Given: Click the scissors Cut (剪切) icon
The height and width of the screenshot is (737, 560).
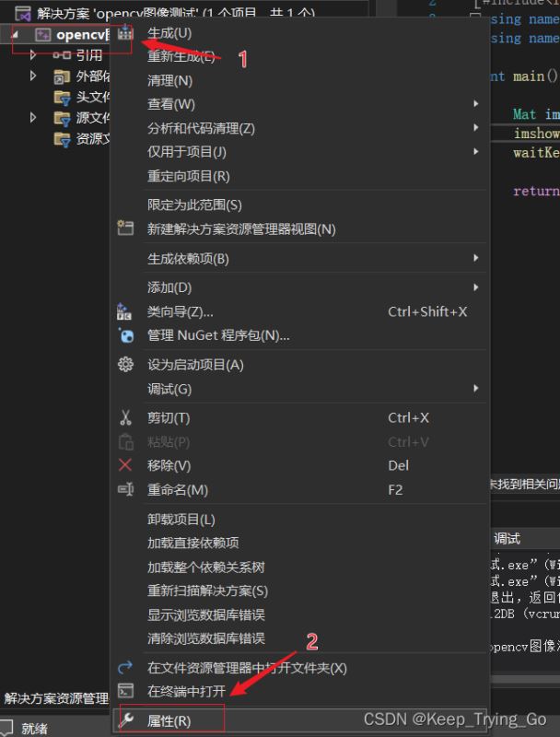Looking at the screenshot, I should [x=126, y=418].
